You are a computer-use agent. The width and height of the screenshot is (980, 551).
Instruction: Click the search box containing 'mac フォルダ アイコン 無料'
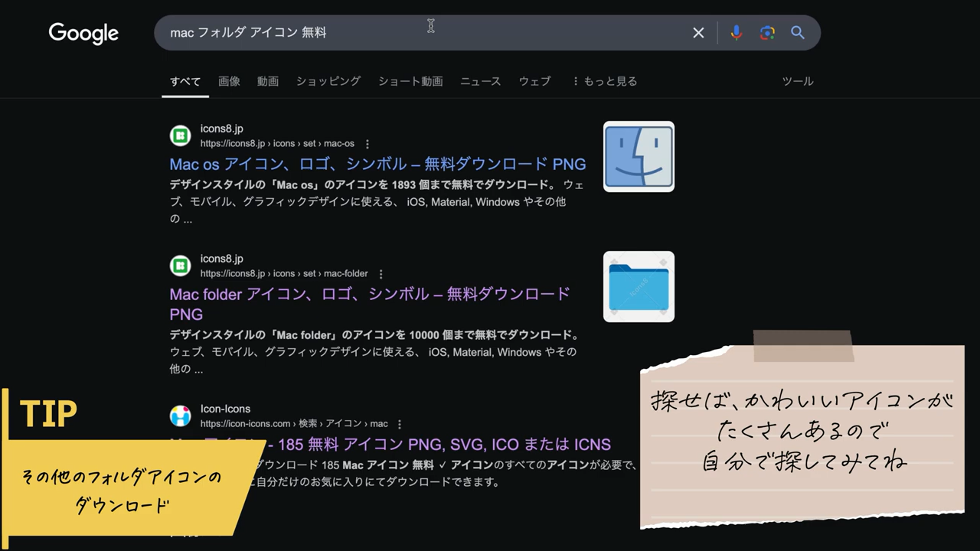pos(487,33)
